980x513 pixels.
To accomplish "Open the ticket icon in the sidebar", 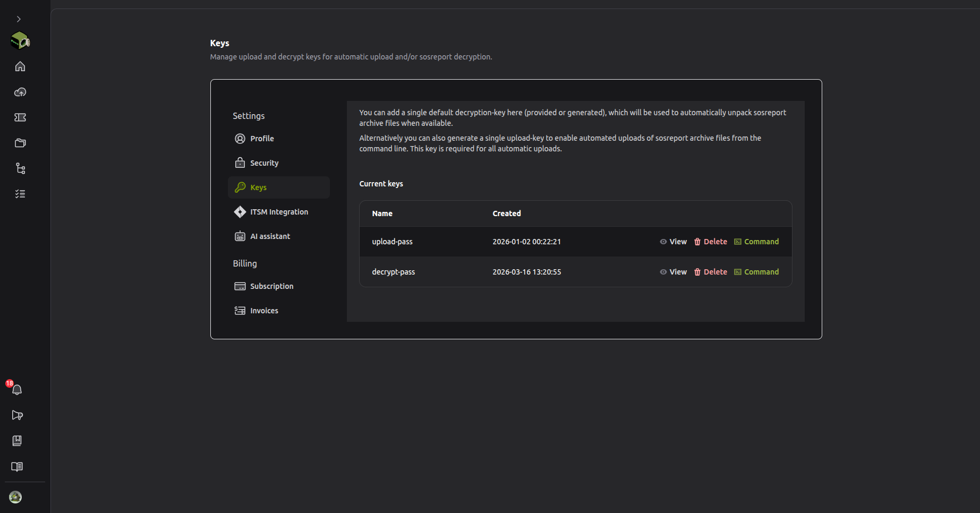I will 20,117.
